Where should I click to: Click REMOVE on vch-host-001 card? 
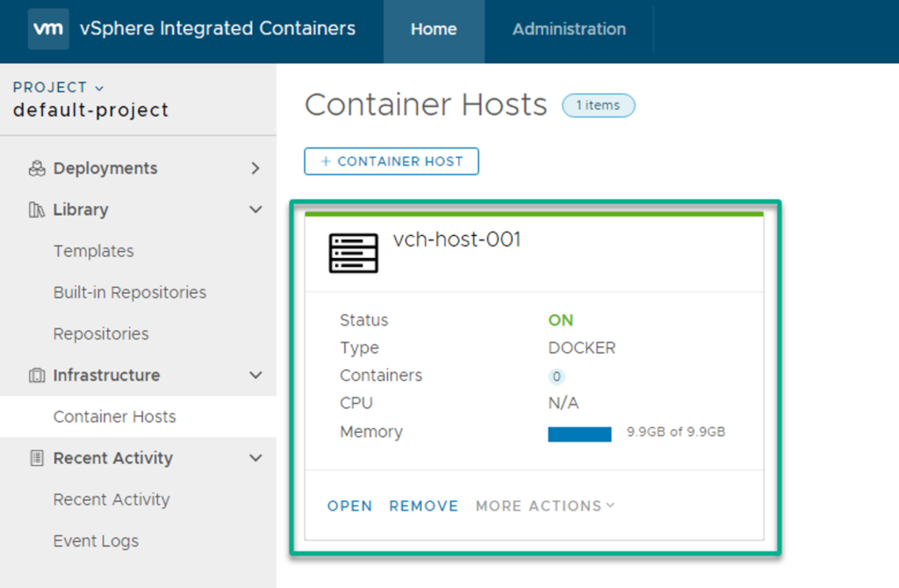[x=424, y=506]
